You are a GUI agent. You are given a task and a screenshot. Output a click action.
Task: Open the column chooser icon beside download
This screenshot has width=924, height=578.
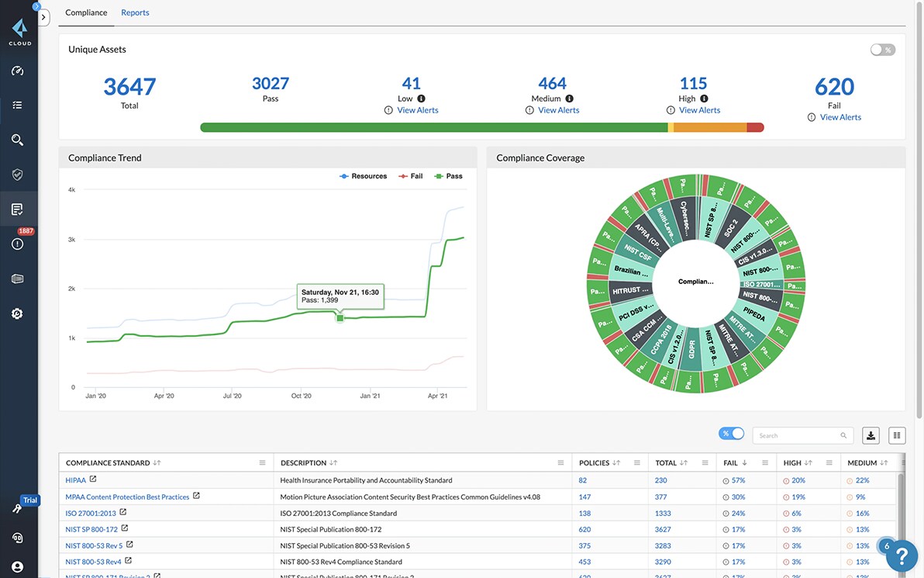[x=896, y=435]
